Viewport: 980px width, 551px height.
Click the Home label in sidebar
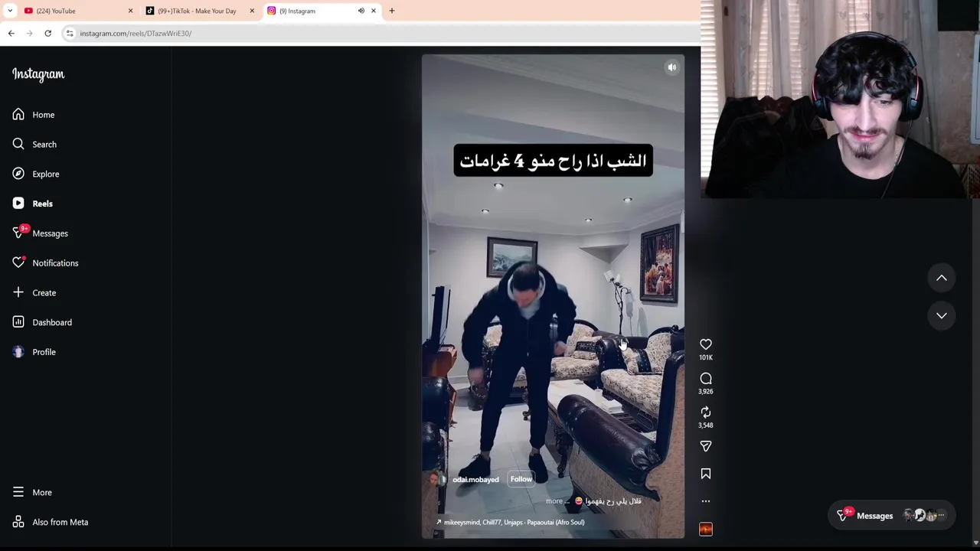point(44,115)
